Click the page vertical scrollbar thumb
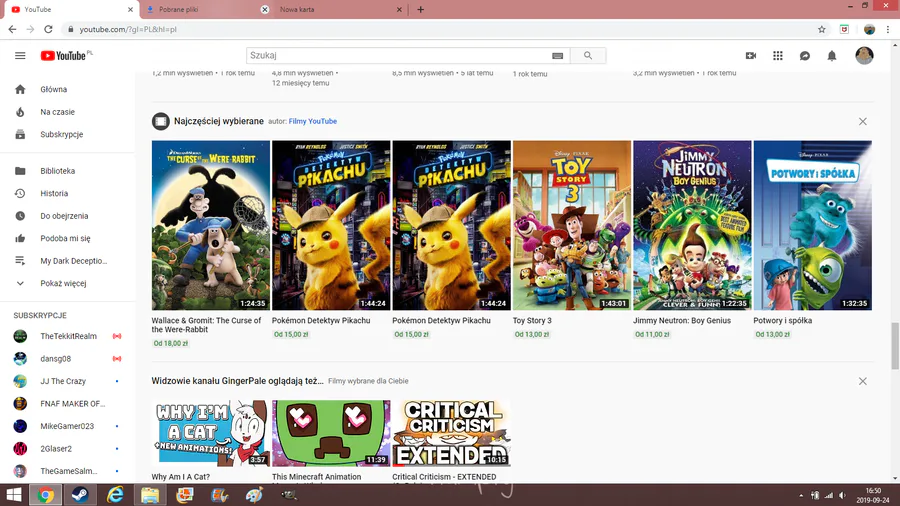The width and height of the screenshot is (900, 506). (895, 346)
